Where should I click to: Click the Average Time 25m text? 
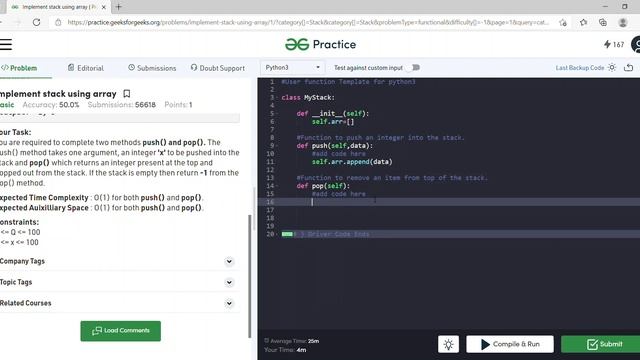click(x=291, y=341)
